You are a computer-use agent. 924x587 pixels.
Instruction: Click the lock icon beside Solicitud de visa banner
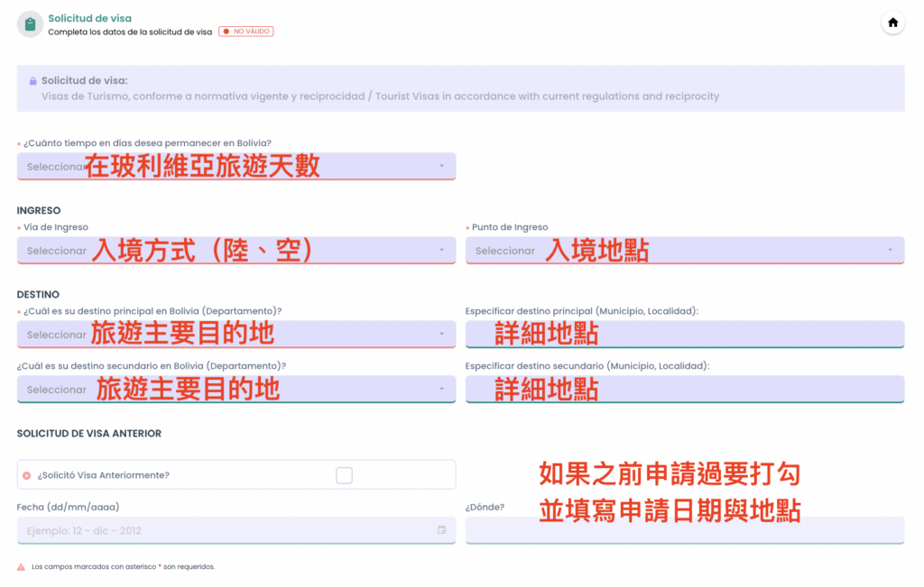33,81
